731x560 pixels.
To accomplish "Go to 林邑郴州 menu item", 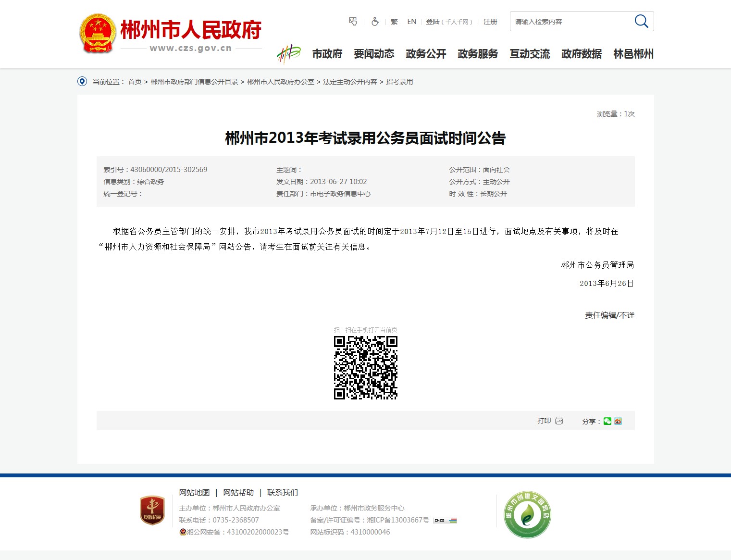I will coord(633,54).
